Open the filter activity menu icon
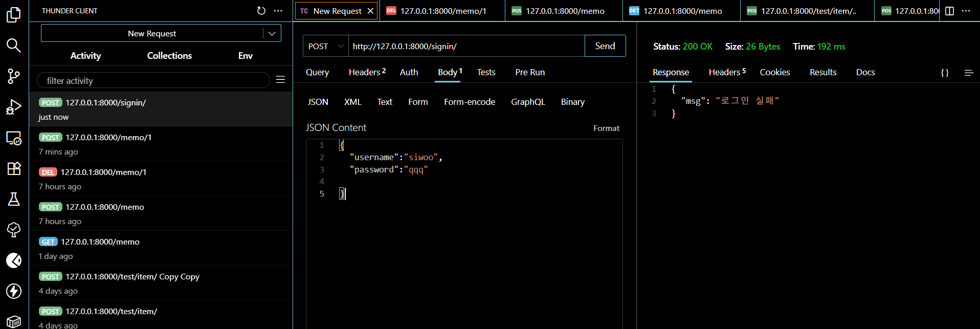 click(x=280, y=80)
